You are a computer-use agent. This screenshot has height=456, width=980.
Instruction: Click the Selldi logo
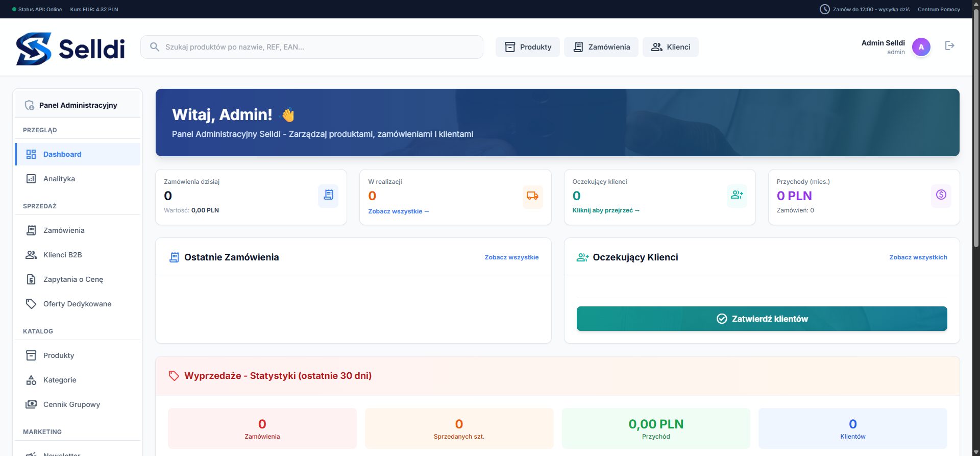(70, 49)
